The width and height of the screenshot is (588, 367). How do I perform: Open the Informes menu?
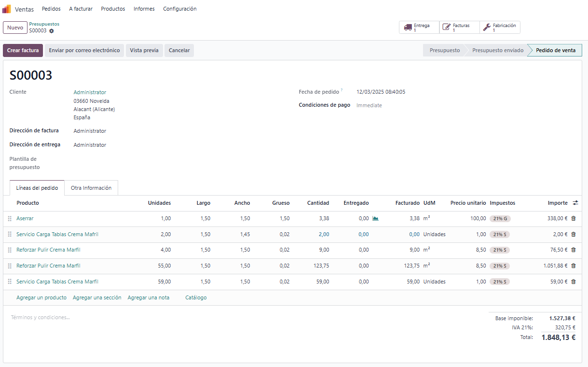point(144,9)
